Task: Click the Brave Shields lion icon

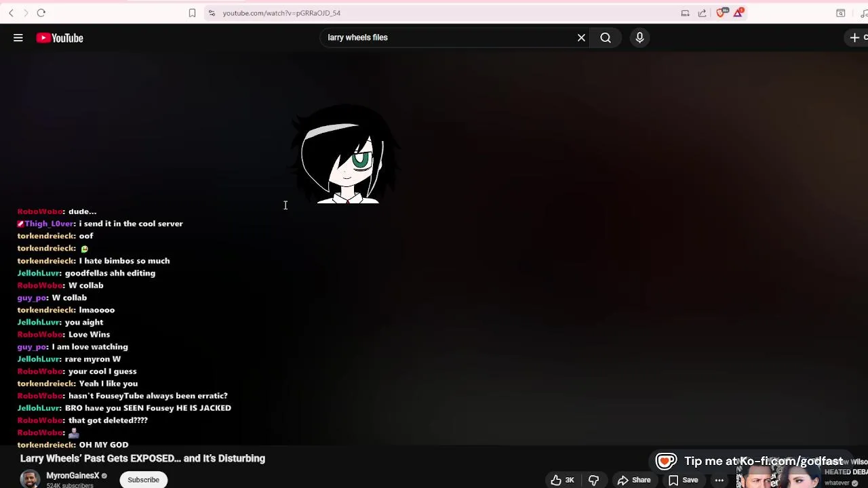Action: pyautogui.click(x=722, y=12)
